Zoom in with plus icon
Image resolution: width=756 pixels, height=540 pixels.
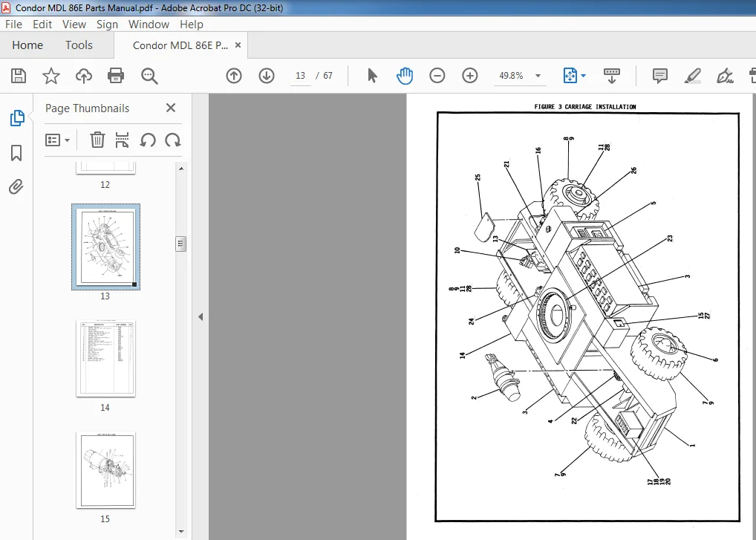pyautogui.click(x=470, y=76)
